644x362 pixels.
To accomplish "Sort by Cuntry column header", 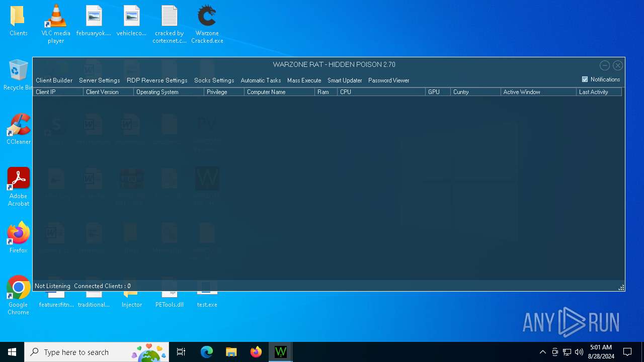I will [476, 92].
